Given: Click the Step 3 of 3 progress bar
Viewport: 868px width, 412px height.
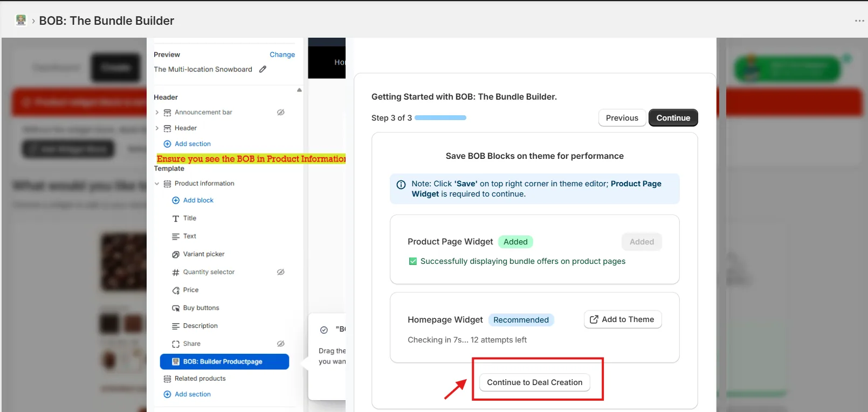Looking at the screenshot, I should click(x=440, y=118).
